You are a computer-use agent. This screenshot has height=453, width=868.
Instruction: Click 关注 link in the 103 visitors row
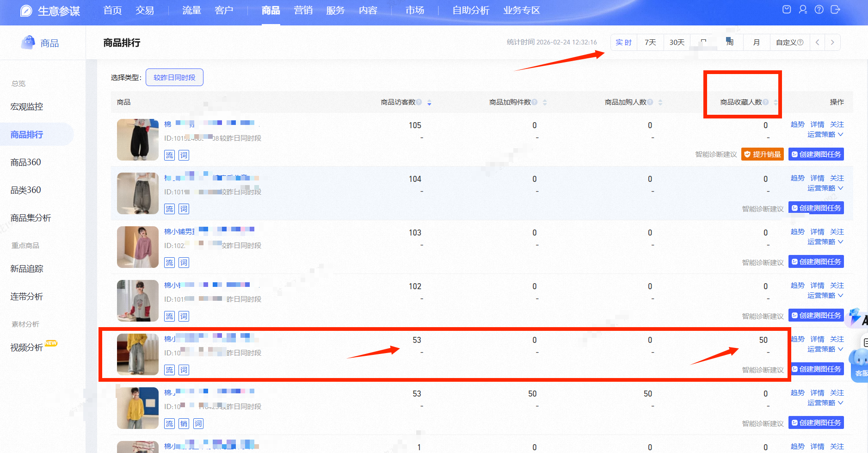click(837, 232)
